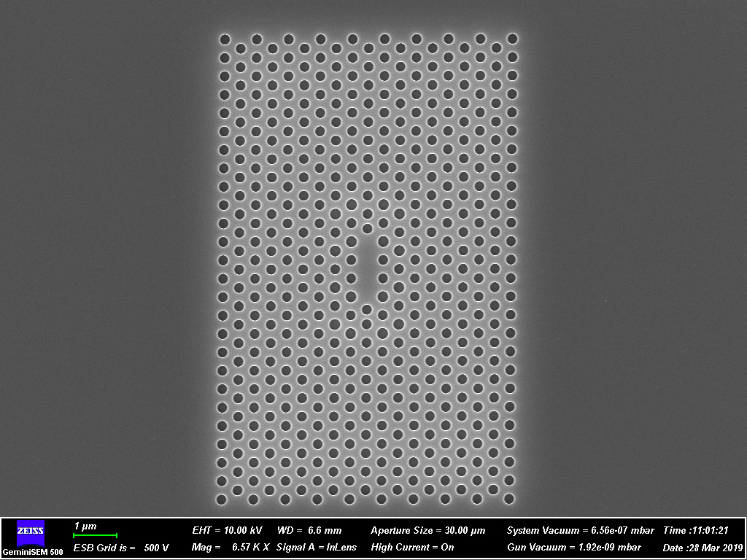
Task: Click the ZEISS logo icon
Action: 31,533
